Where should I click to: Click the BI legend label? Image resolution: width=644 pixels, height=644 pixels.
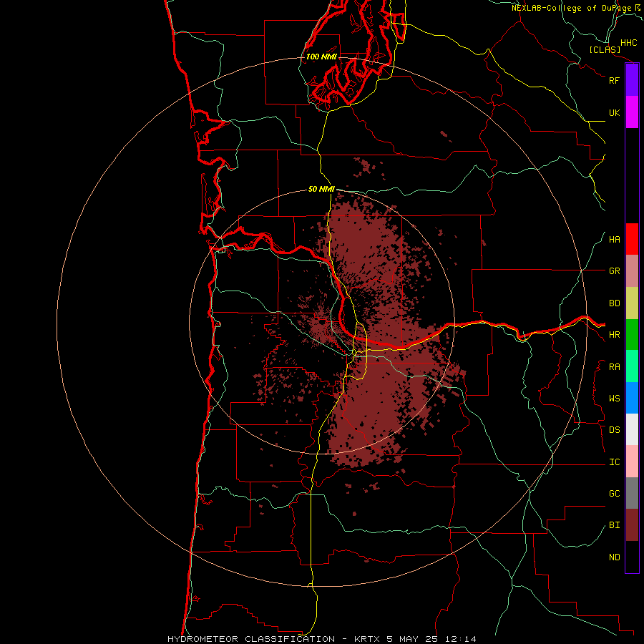tap(615, 525)
